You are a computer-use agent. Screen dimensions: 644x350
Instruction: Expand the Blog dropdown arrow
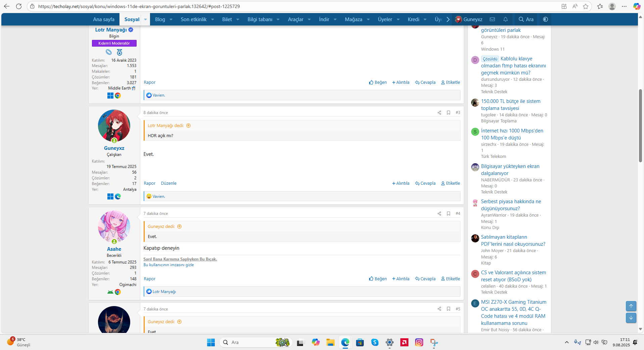(171, 19)
